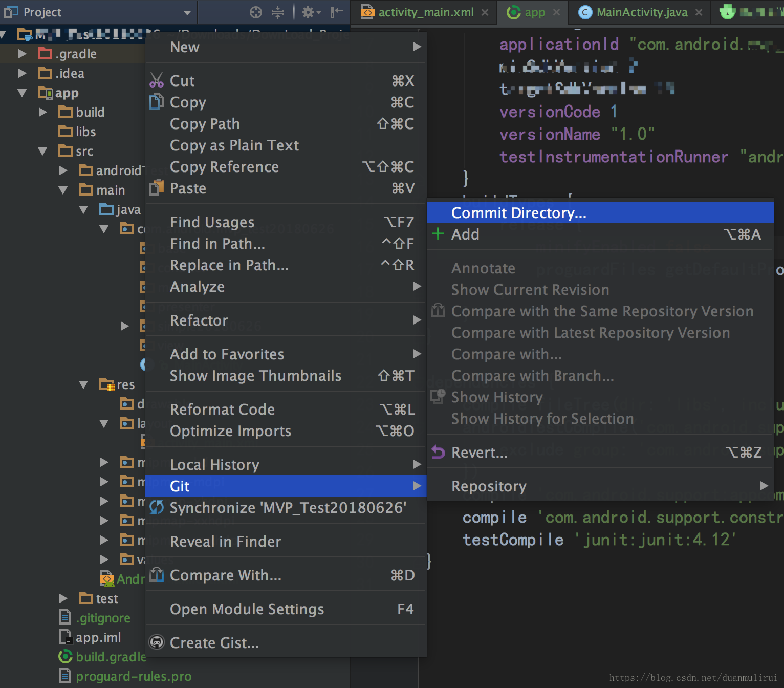Click the app.iml file icon

coord(66,637)
